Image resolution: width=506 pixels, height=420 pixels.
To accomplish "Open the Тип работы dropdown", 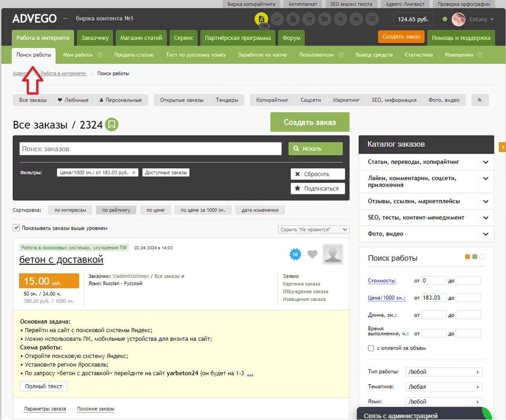I will tap(444, 372).
